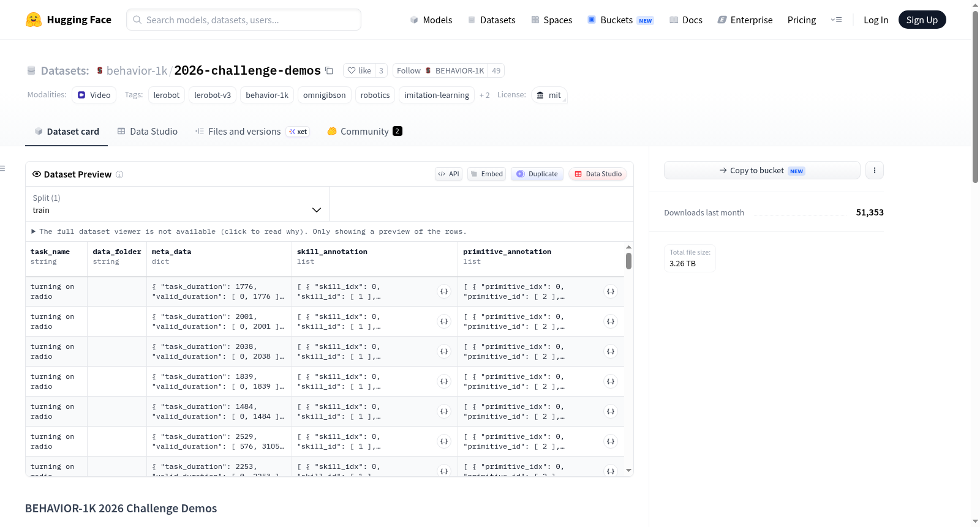Viewport: 980px width, 527px height.
Task: Click the page vertical scrollbar
Action: coord(975,97)
